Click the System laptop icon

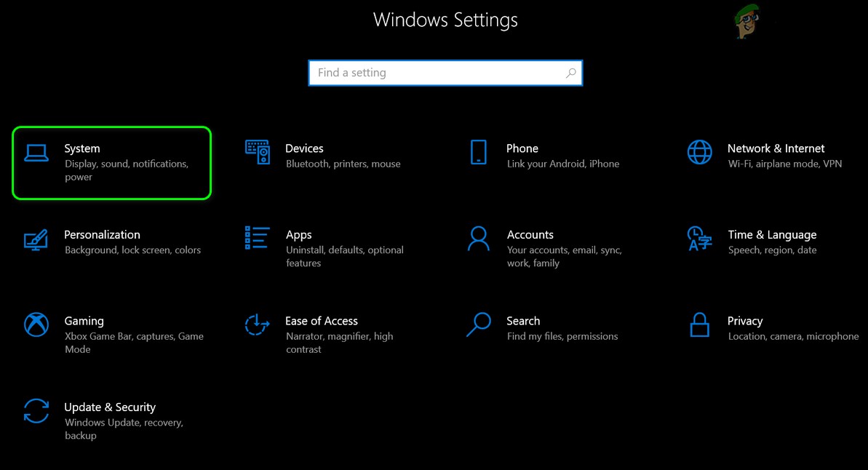(x=36, y=152)
